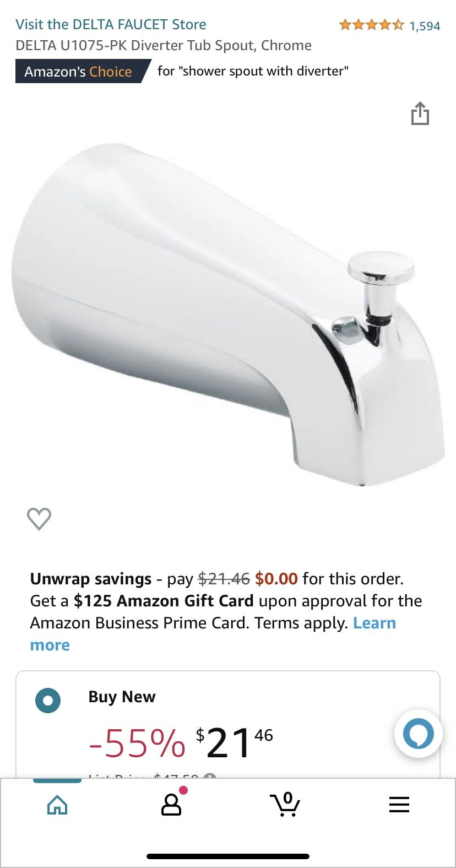The width and height of the screenshot is (456, 868).
Task: Tap the DELTA U1075-PK product title
Action: point(164,45)
